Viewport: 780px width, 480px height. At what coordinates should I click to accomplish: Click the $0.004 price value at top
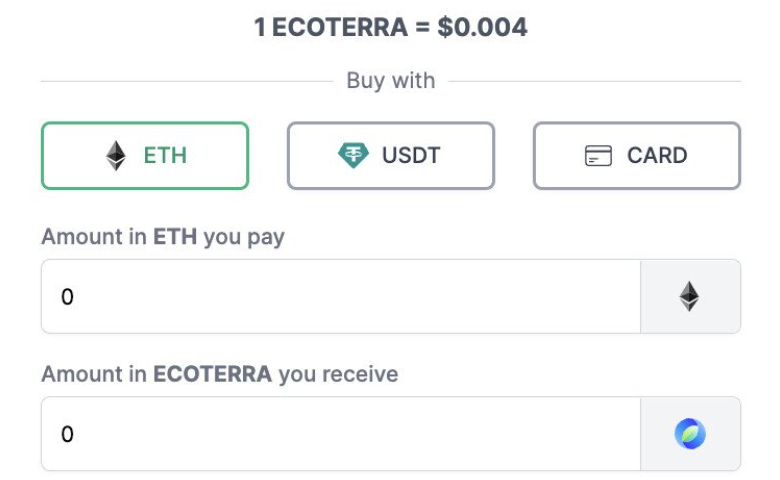482,27
